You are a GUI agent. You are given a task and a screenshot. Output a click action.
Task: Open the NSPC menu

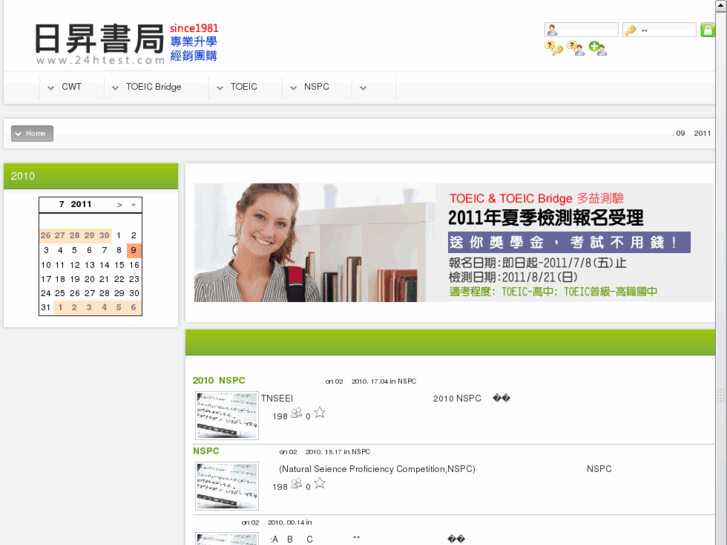(x=316, y=87)
